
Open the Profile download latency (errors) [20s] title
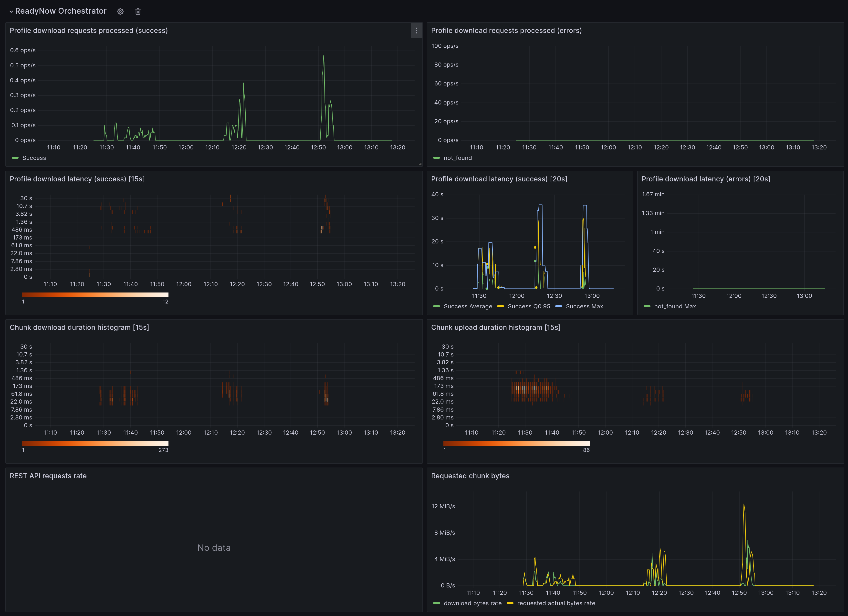click(x=706, y=179)
